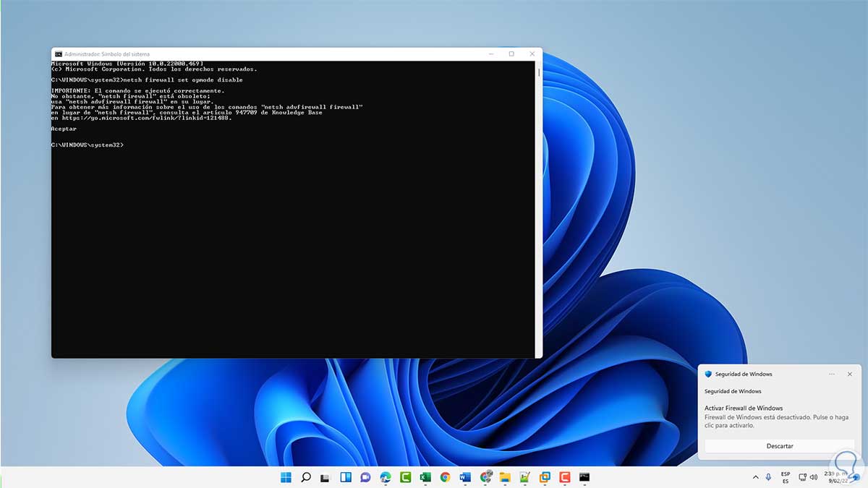Open the blue-orange overlapping squares icon

(545, 477)
